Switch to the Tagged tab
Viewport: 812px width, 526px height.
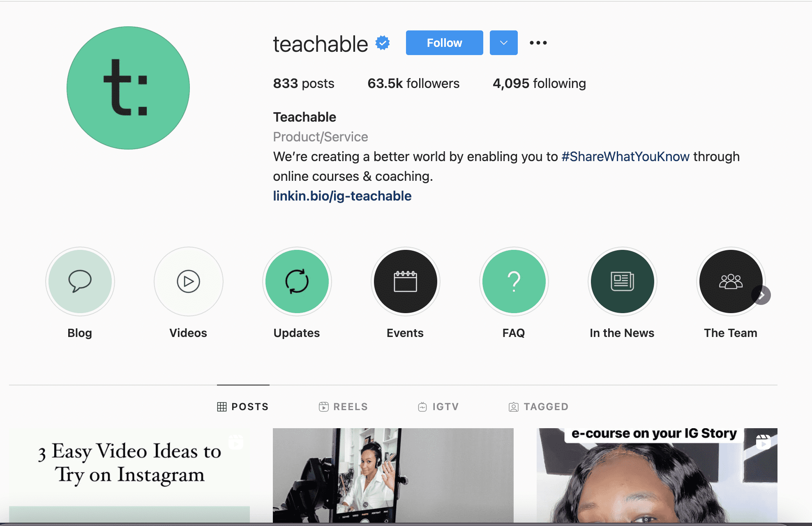coord(538,407)
